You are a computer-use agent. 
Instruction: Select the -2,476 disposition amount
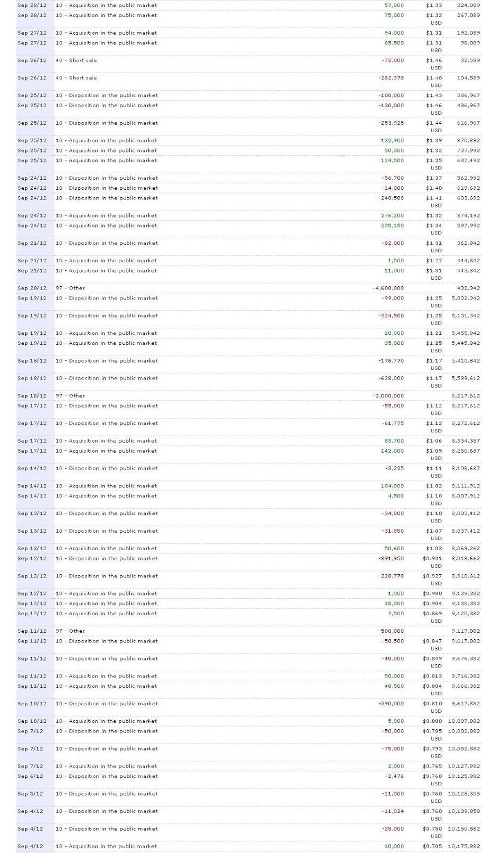pyautogui.click(x=394, y=777)
